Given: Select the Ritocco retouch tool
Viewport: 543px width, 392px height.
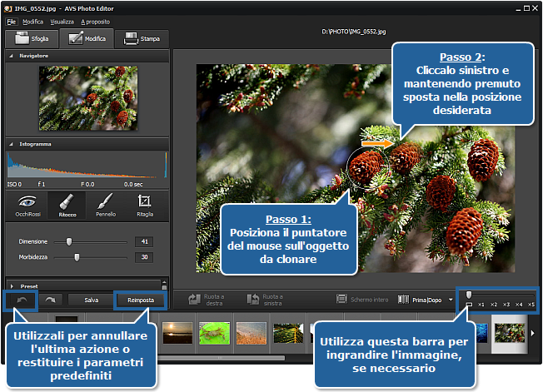Looking at the screenshot, I should coord(66,205).
